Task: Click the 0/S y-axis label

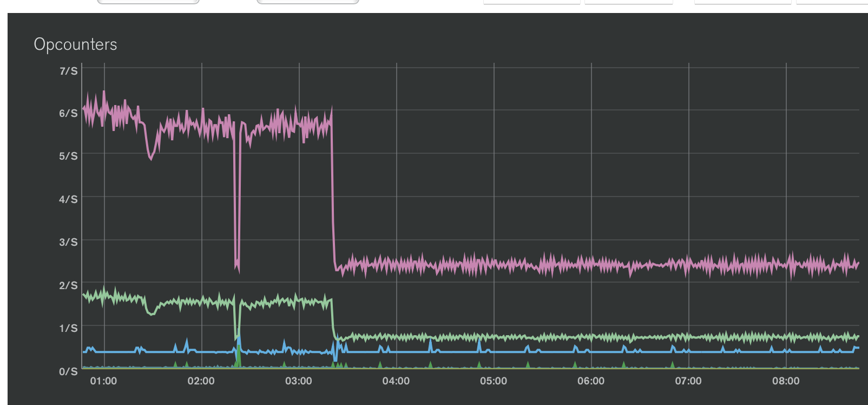Action: [x=68, y=371]
